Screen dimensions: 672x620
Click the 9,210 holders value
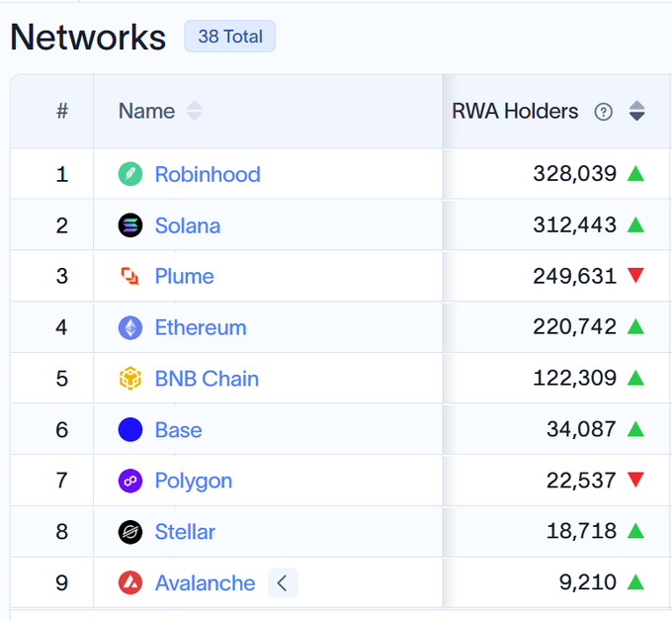click(588, 581)
